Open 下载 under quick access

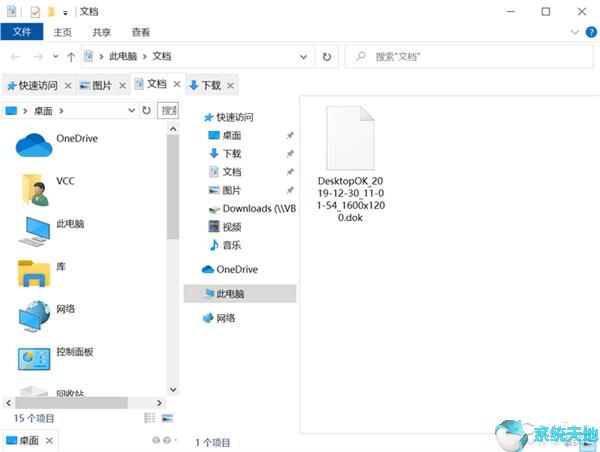pos(225,153)
